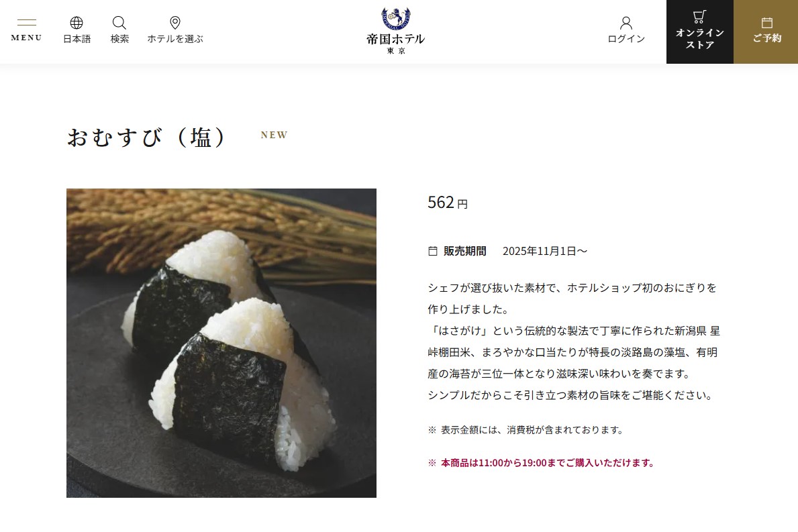Click the NEW badge beside the title

(x=275, y=135)
